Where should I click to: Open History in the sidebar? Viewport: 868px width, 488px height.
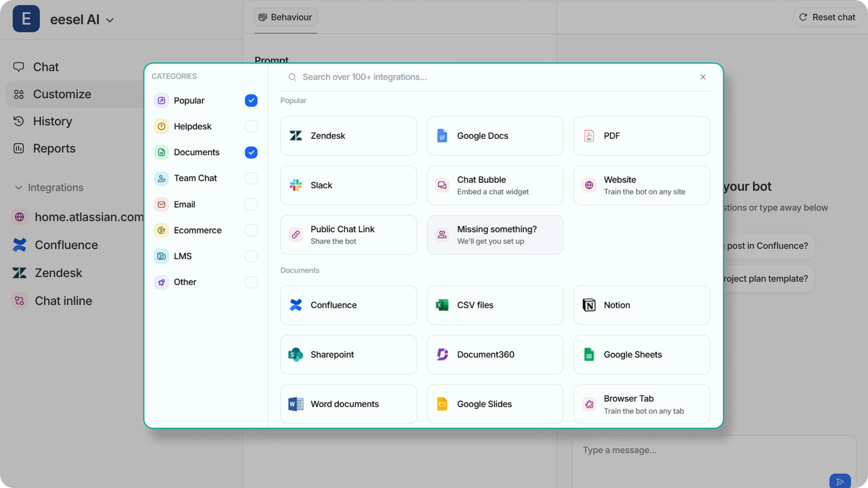tap(52, 121)
